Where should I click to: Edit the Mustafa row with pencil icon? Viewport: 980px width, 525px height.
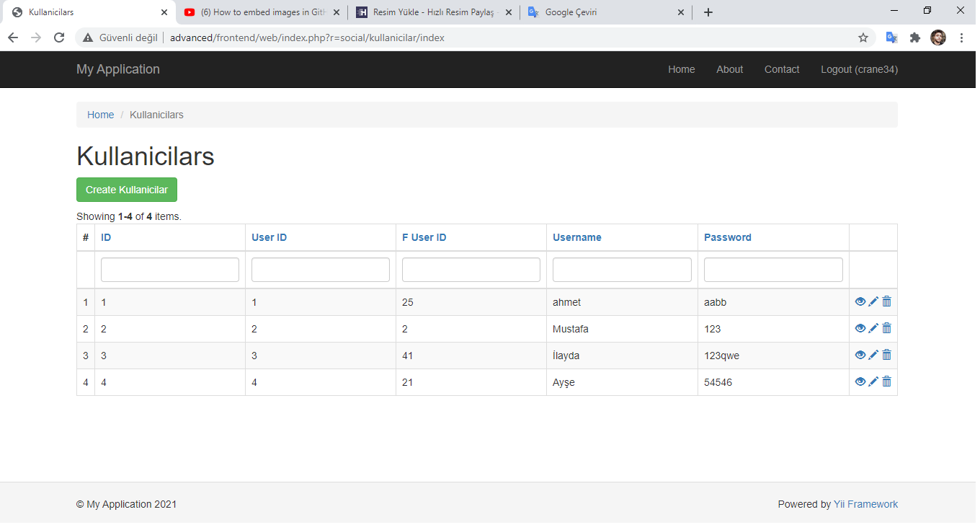(x=873, y=328)
